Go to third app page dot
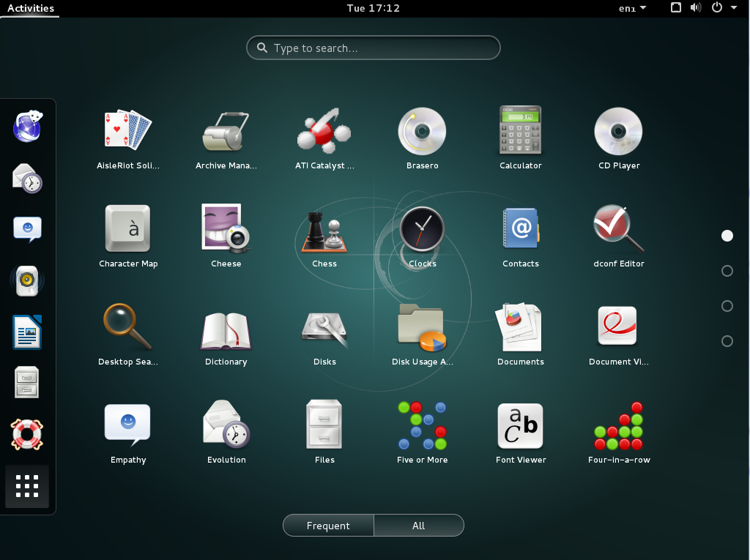The height and width of the screenshot is (560, 750). [x=727, y=306]
